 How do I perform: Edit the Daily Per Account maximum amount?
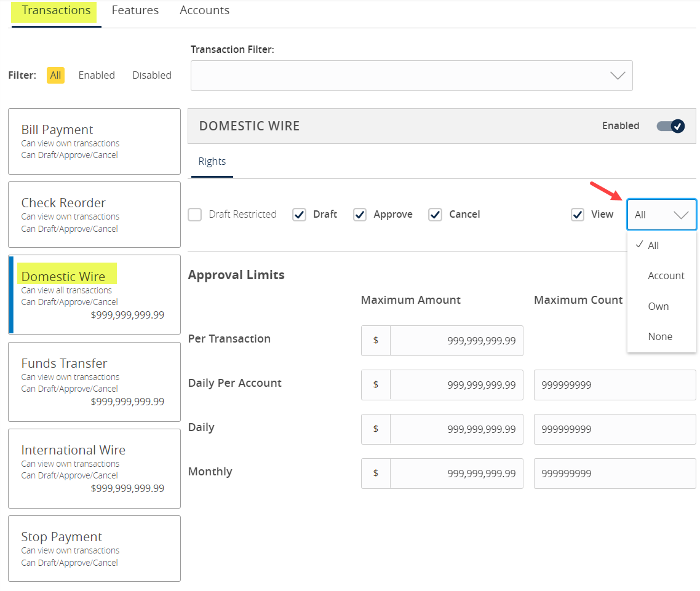(456, 385)
